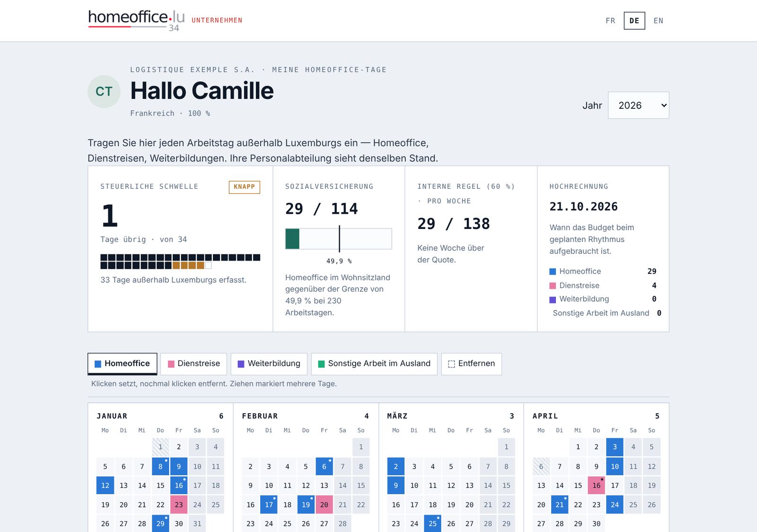Click the APRIL month heading
The image size is (757, 532).
(546, 416)
